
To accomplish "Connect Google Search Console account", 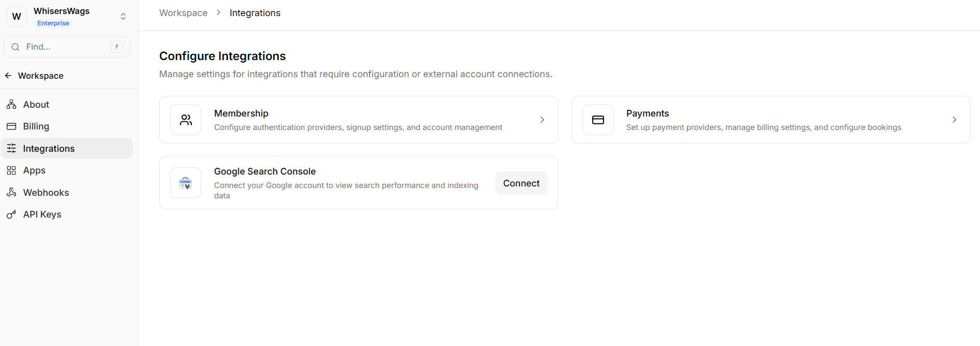I will pos(521,183).
